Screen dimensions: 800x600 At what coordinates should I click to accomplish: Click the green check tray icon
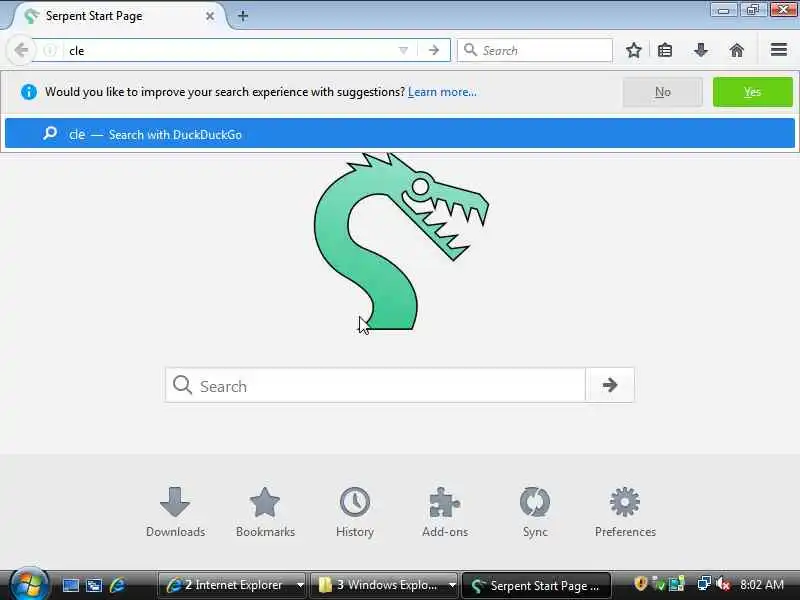point(659,584)
